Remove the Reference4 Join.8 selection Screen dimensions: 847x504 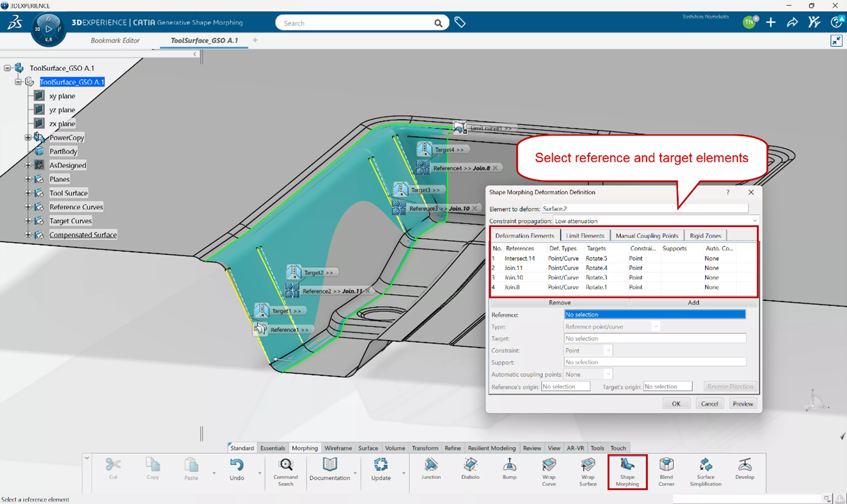pyautogui.click(x=495, y=168)
